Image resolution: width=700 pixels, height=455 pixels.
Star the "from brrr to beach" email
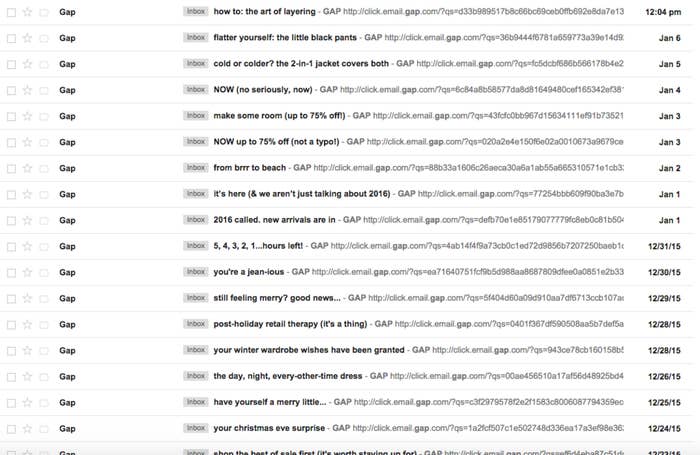pos(27,168)
